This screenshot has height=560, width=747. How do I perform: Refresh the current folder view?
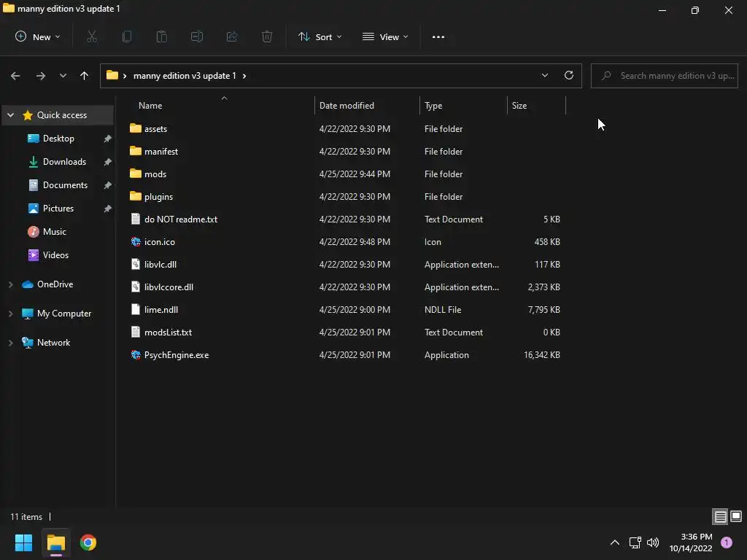[569, 75]
